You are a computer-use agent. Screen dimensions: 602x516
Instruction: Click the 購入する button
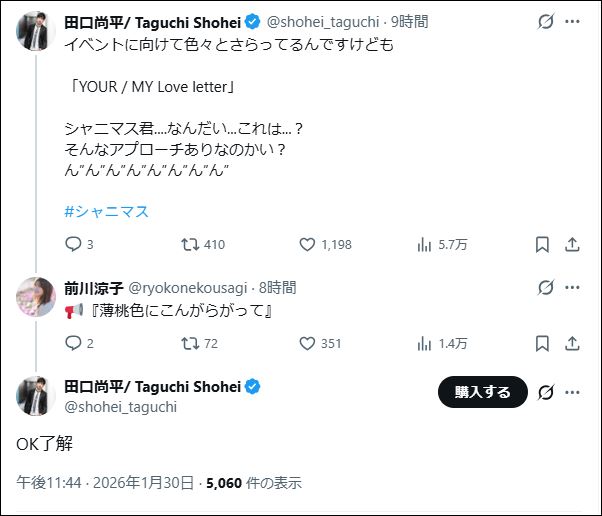(483, 392)
